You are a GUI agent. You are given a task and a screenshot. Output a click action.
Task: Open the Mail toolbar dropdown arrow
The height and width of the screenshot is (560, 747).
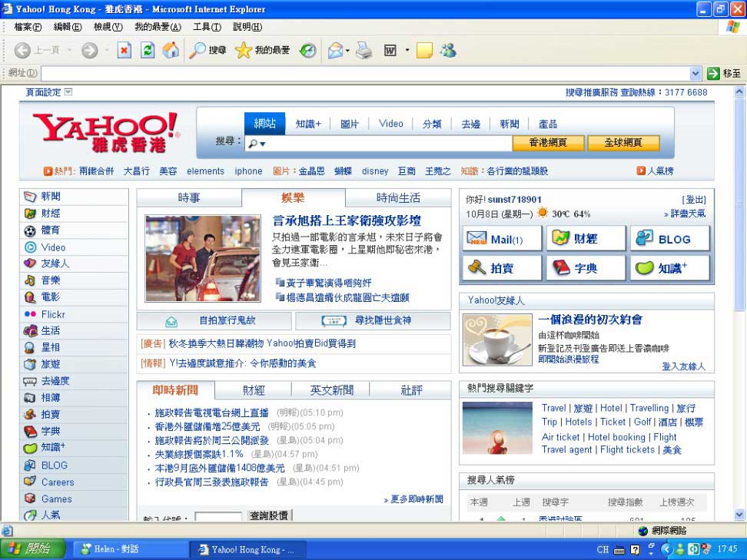coord(348,51)
